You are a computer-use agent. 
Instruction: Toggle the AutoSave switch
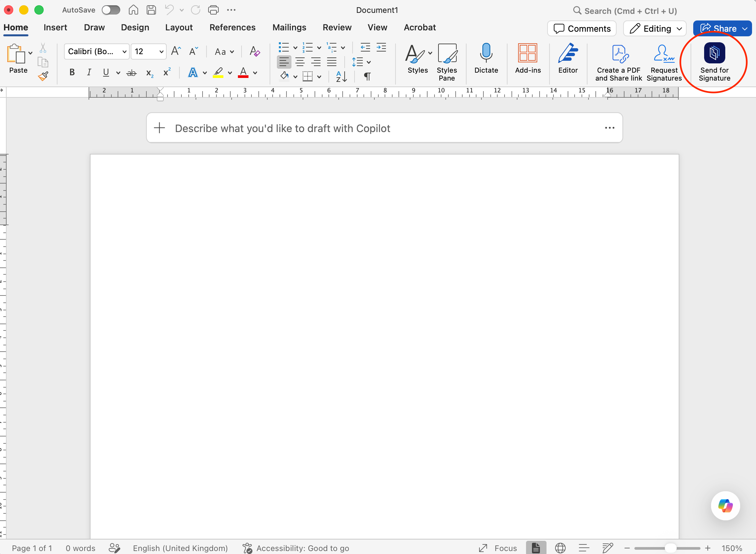click(111, 10)
